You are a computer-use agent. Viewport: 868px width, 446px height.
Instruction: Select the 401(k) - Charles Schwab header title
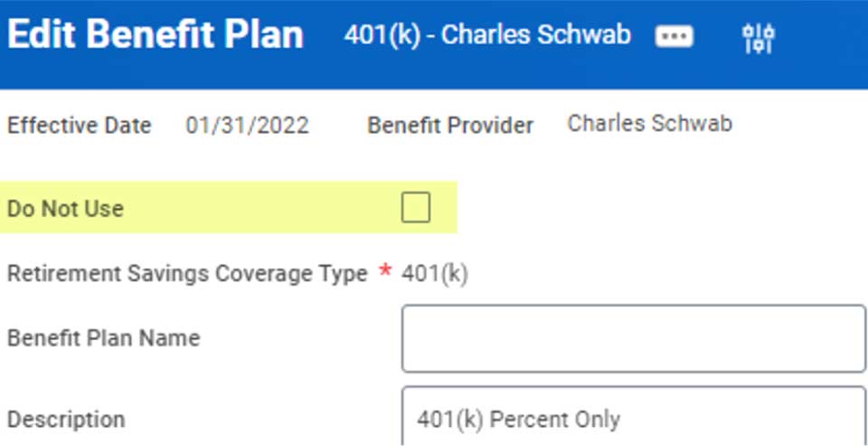click(x=487, y=35)
